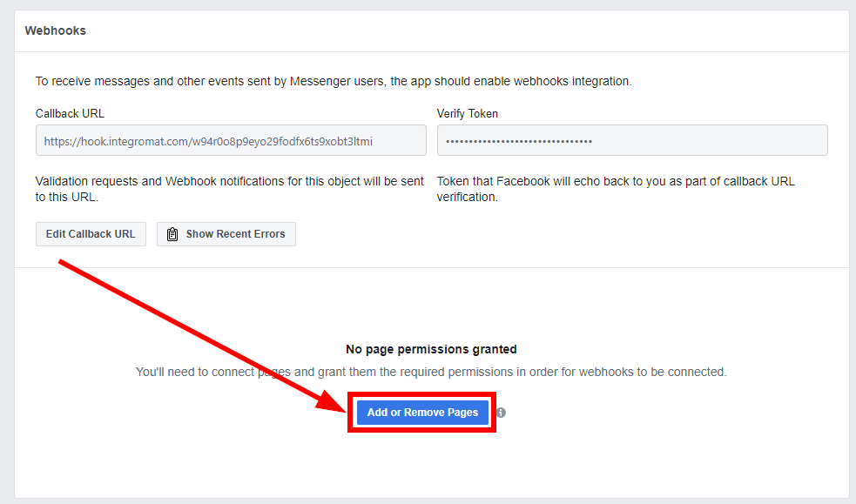The image size is (856, 504).
Task: Click the 'To receive messages' intro text
Action: (334, 81)
